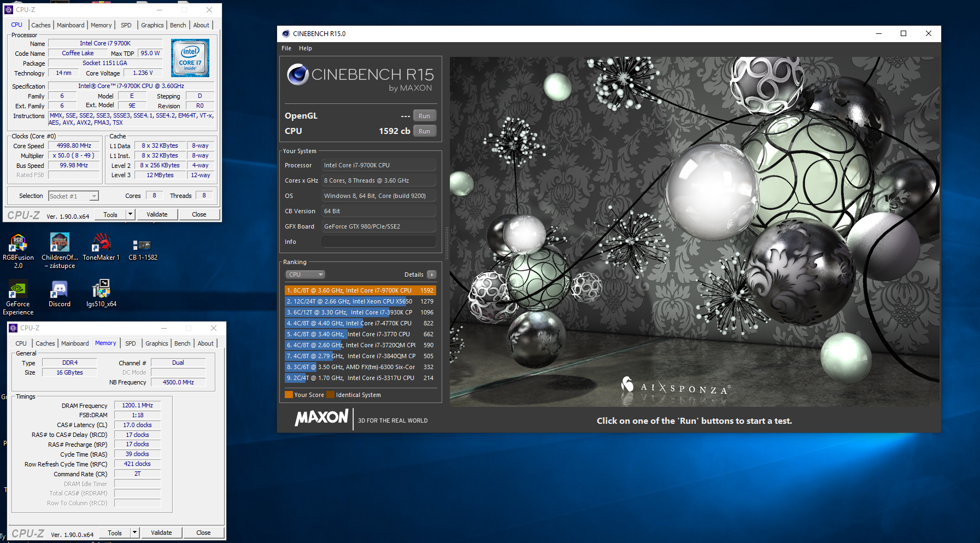The width and height of the screenshot is (980, 543).
Task: Click Close button in top CPU-Z window
Action: click(199, 214)
